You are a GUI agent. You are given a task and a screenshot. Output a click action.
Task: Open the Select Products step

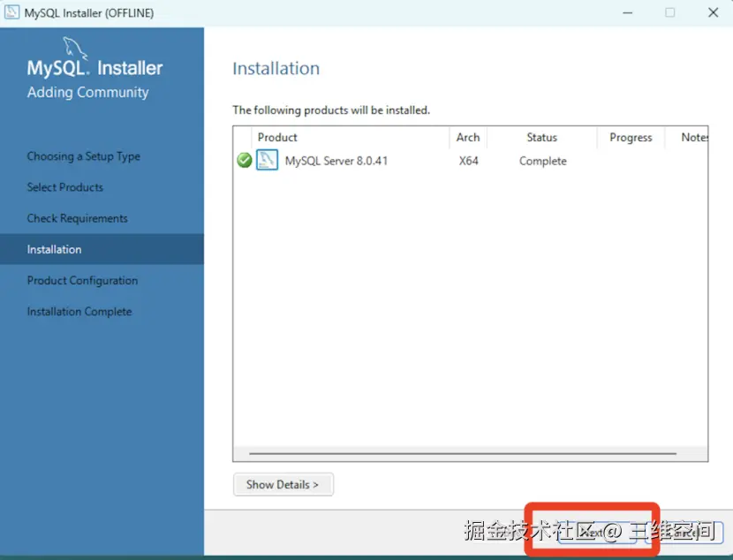tap(64, 187)
